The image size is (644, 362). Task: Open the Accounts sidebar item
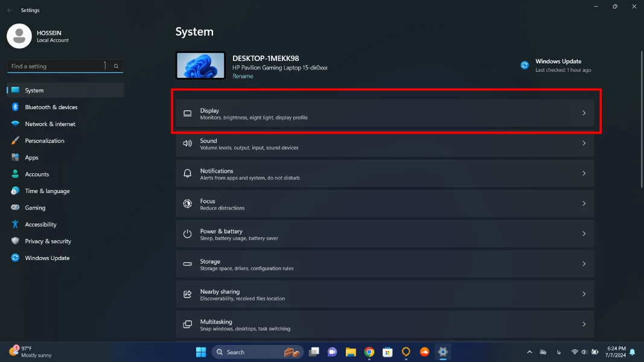click(x=37, y=174)
